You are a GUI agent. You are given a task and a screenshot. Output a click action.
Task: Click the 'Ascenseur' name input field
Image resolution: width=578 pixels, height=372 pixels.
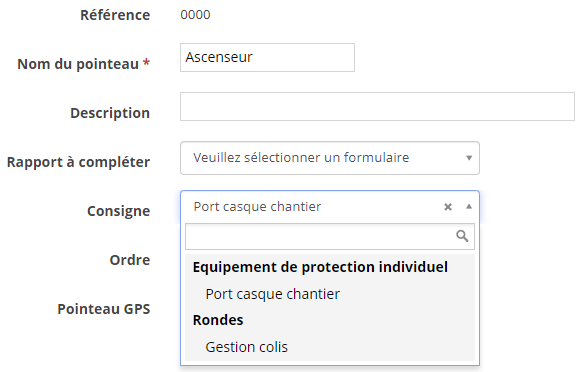(x=267, y=58)
